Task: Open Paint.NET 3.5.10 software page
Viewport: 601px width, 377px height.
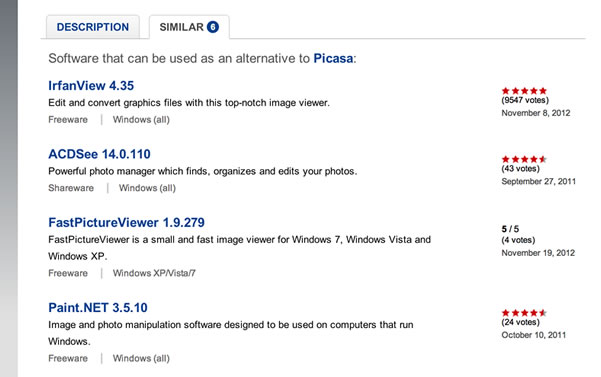Action: pyautogui.click(x=98, y=307)
